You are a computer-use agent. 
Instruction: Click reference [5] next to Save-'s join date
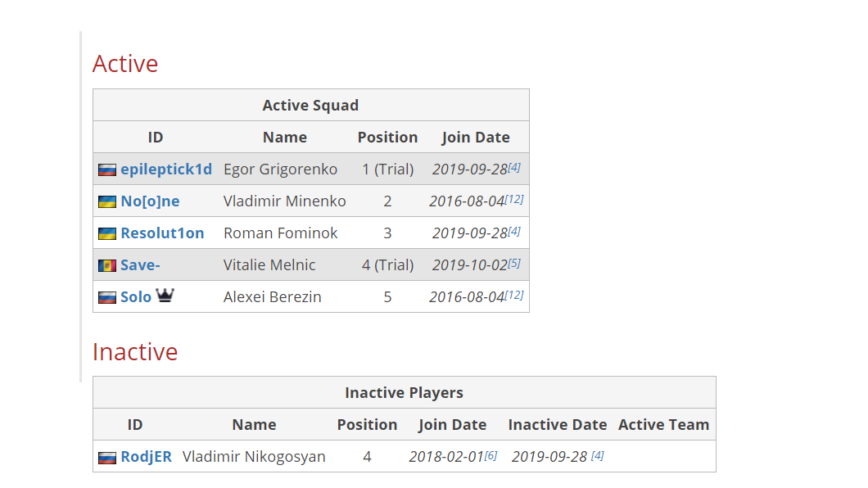[x=514, y=263]
